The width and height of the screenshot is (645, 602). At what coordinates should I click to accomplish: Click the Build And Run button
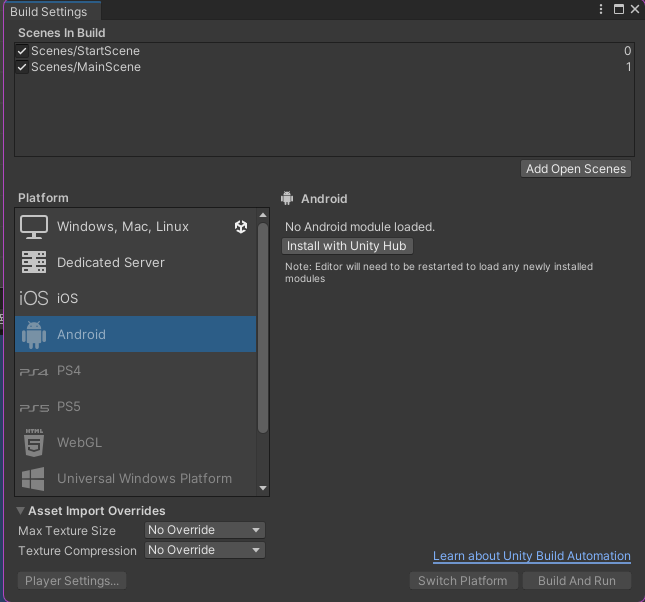[577, 581]
